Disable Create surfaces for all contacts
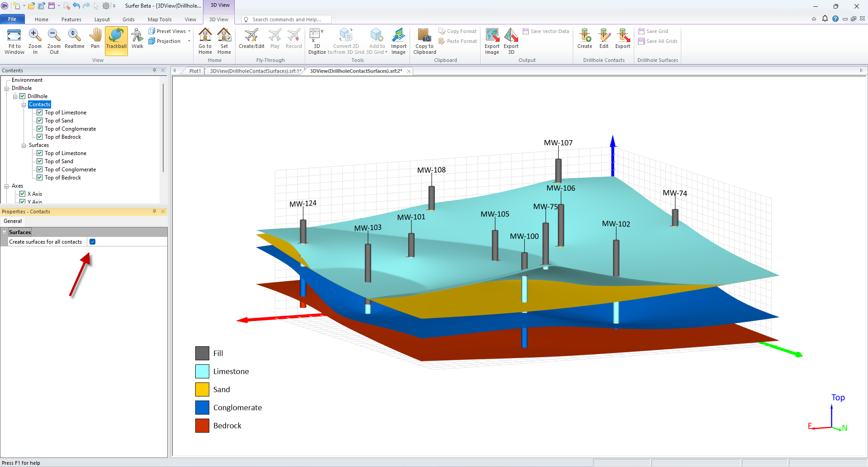Screen dimensions: 868x467 pos(92,241)
